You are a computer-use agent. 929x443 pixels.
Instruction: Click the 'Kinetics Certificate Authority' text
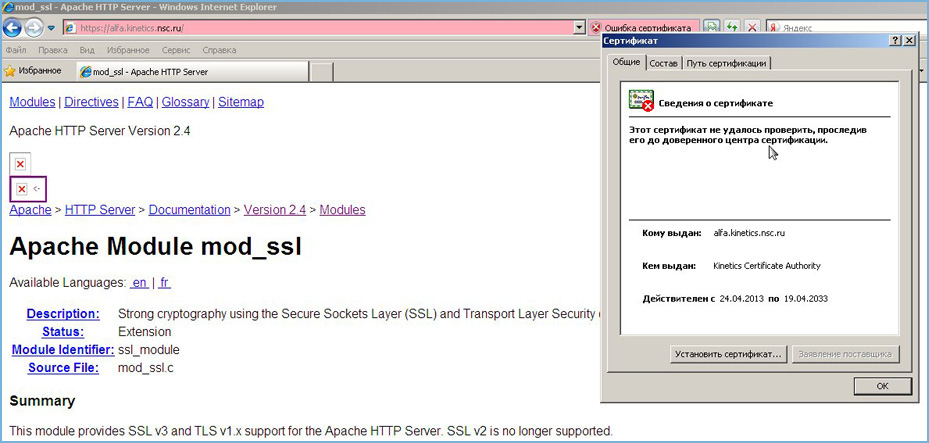[767, 266]
